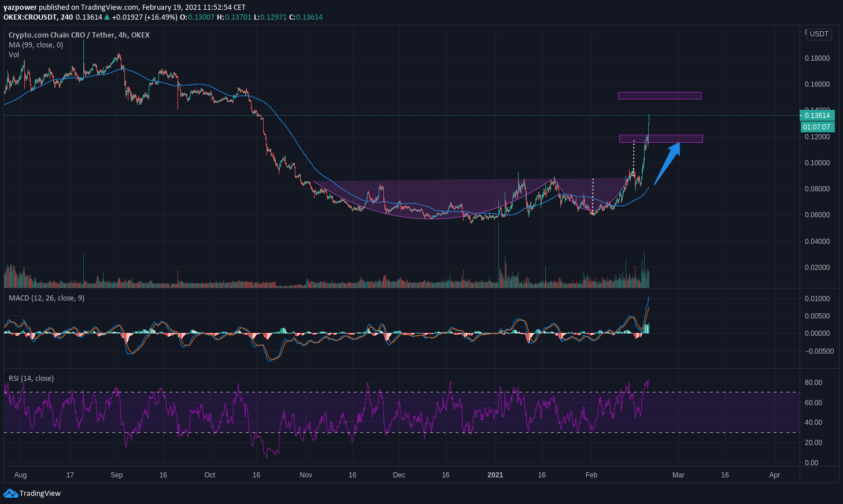Screen dimensions: 843x504
Task: Click the 0.06000 price axis label
Action: tap(817, 214)
